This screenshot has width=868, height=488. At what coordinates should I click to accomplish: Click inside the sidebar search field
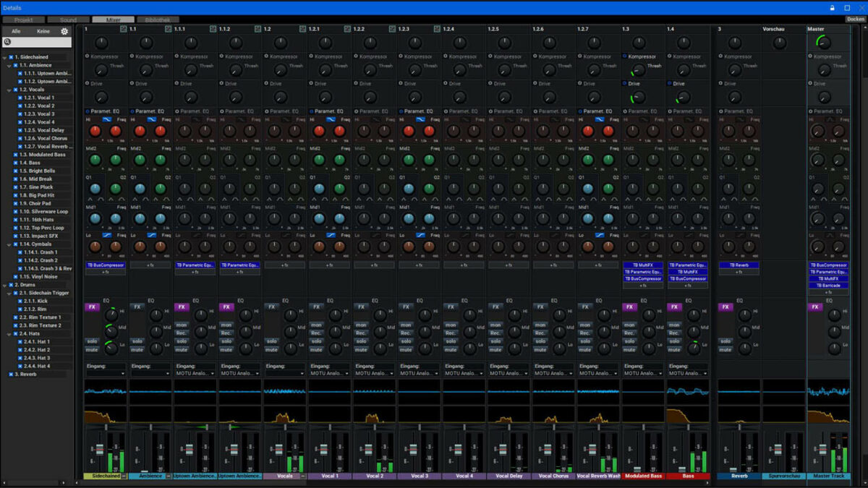point(40,42)
